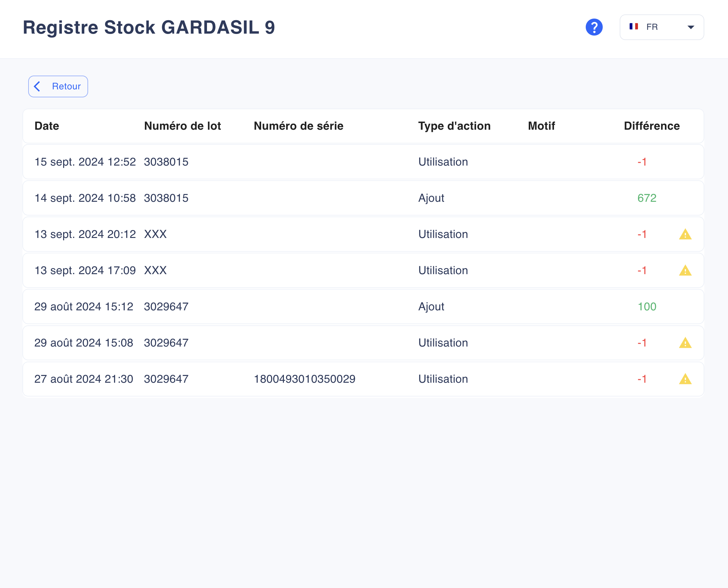
Task: Go back using the Retour button
Action: click(x=58, y=86)
